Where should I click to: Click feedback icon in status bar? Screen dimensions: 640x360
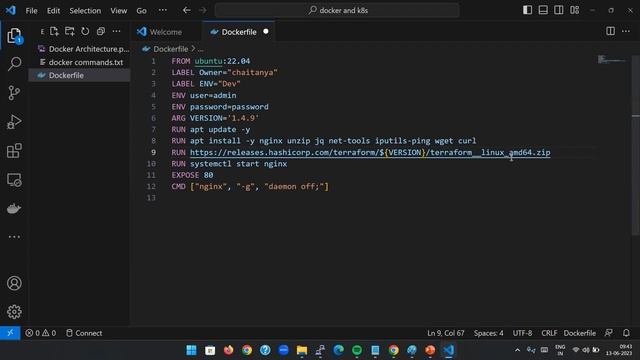609,333
